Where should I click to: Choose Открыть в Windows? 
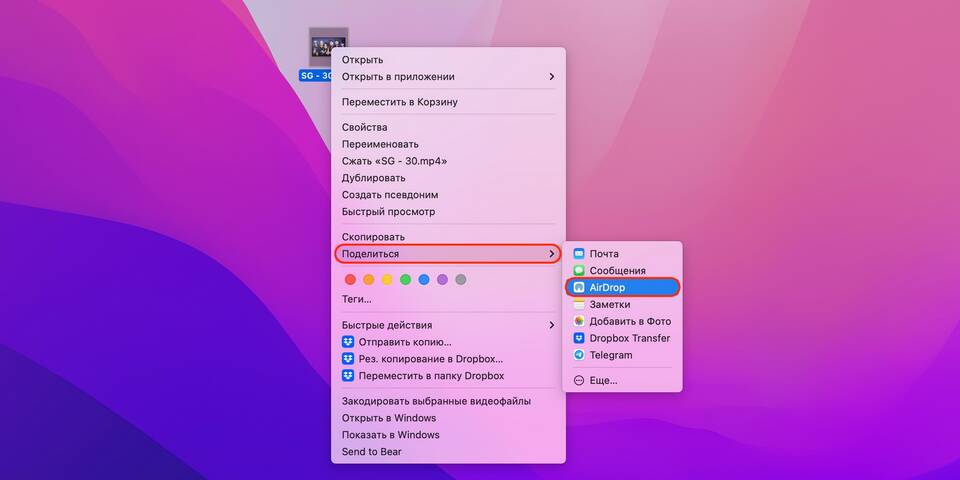(448, 418)
